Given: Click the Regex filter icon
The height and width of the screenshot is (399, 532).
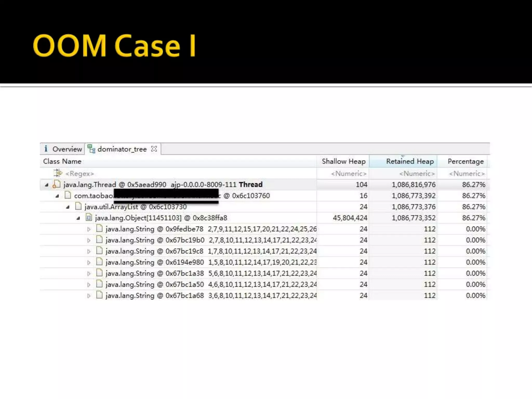Looking at the screenshot, I should click(58, 173).
